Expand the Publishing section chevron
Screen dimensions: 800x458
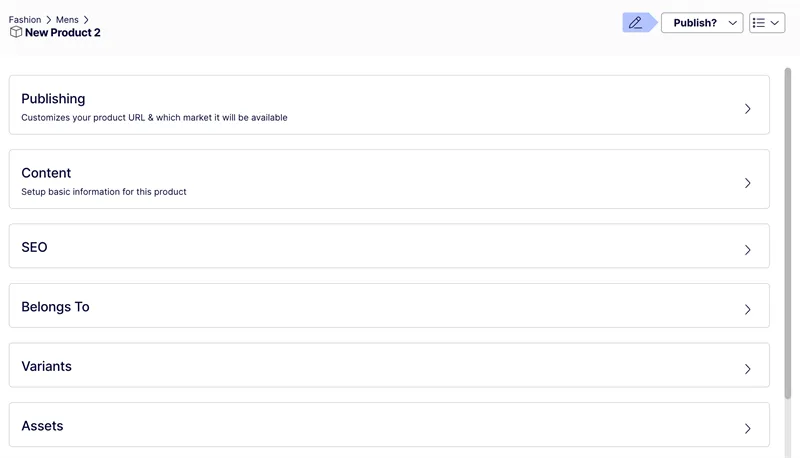tap(747, 109)
